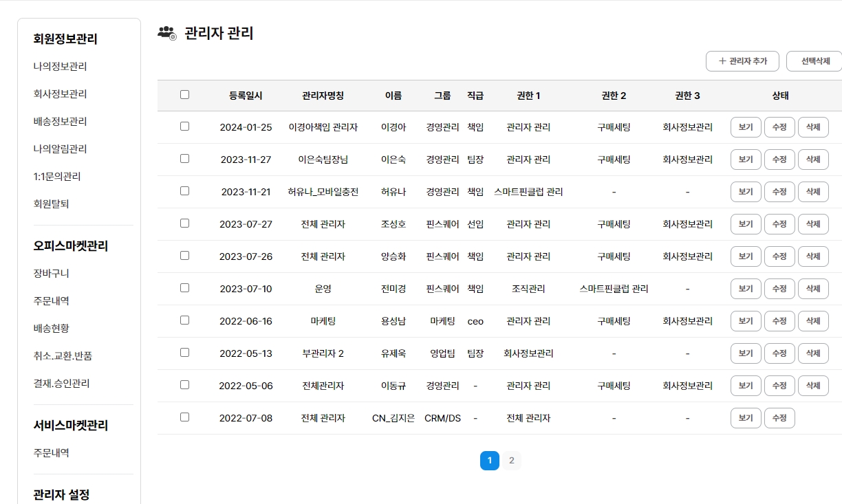Click 삭제 for the 마케팅 admin row

pos(813,321)
